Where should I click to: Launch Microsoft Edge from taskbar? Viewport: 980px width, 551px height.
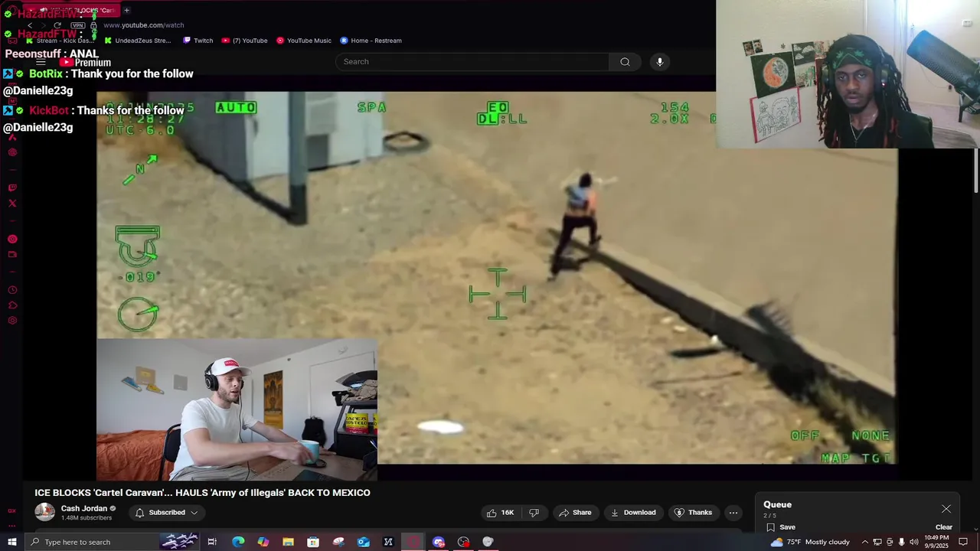pyautogui.click(x=238, y=542)
